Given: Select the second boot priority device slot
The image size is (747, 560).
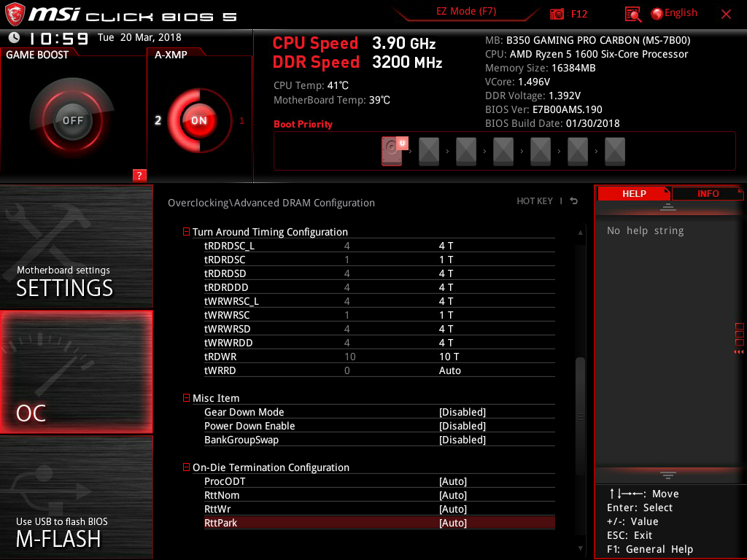Looking at the screenshot, I should (x=429, y=152).
